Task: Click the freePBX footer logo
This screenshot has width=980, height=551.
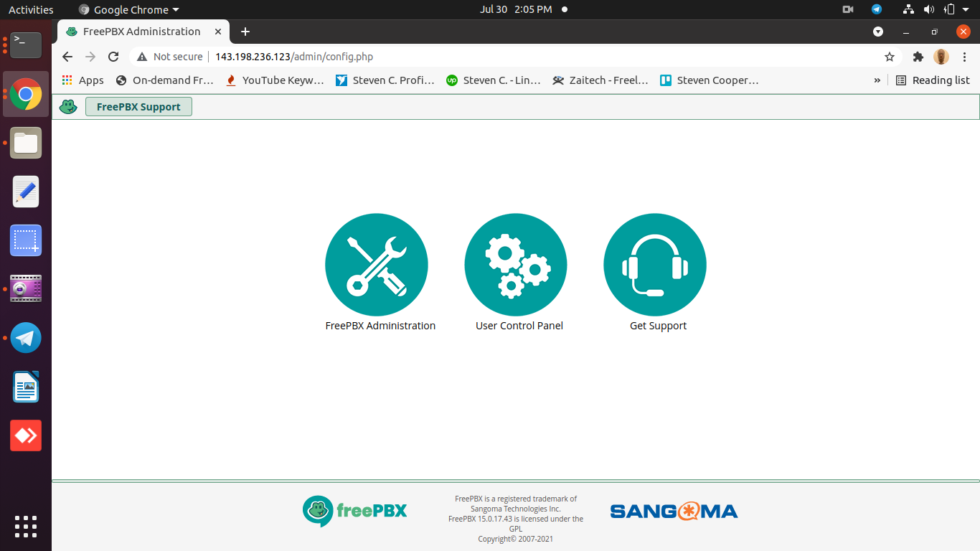Action: 355,511
